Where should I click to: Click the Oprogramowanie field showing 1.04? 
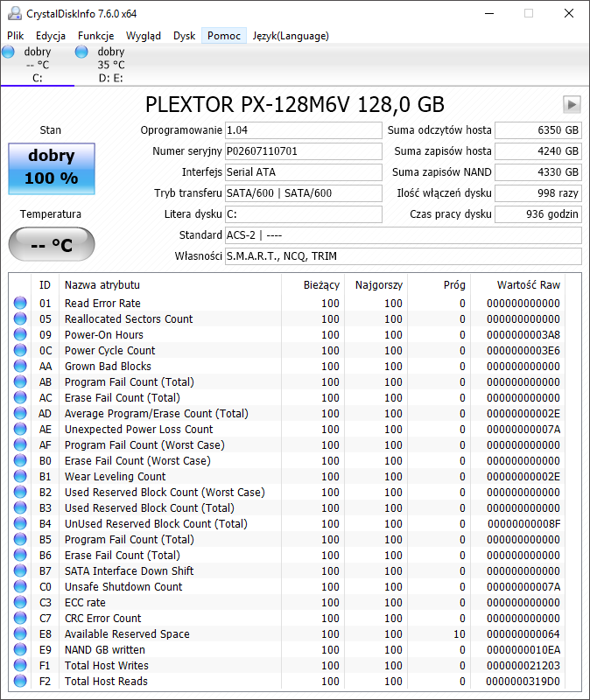click(303, 130)
